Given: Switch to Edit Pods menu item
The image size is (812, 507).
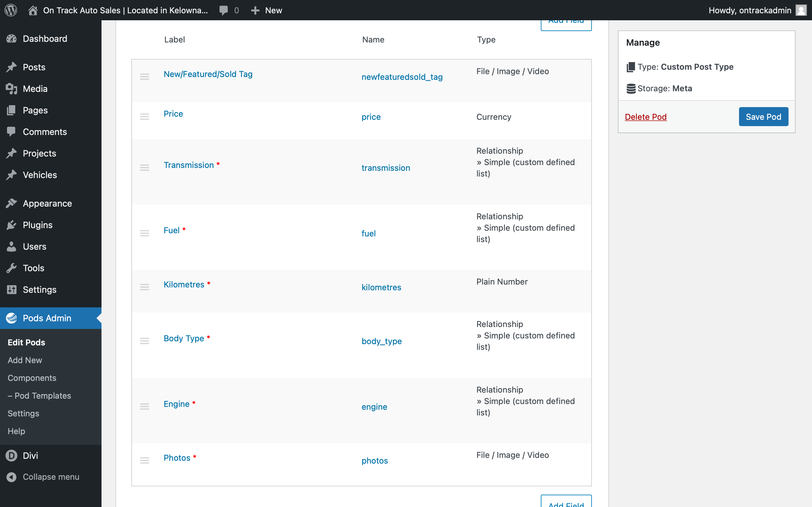Looking at the screenshot, I should pos(26,342).
